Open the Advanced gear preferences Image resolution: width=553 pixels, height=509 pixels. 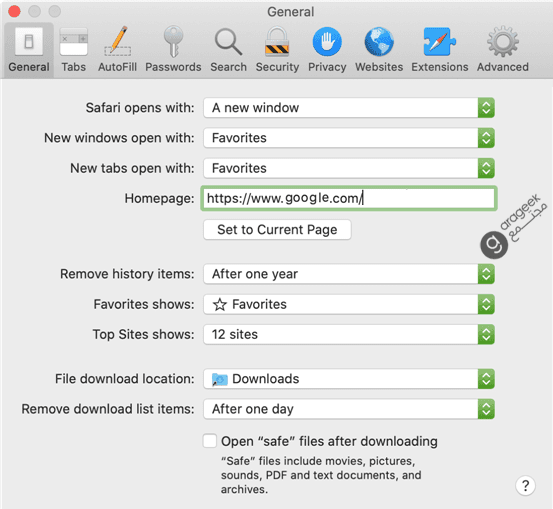(x=503, y=49)
